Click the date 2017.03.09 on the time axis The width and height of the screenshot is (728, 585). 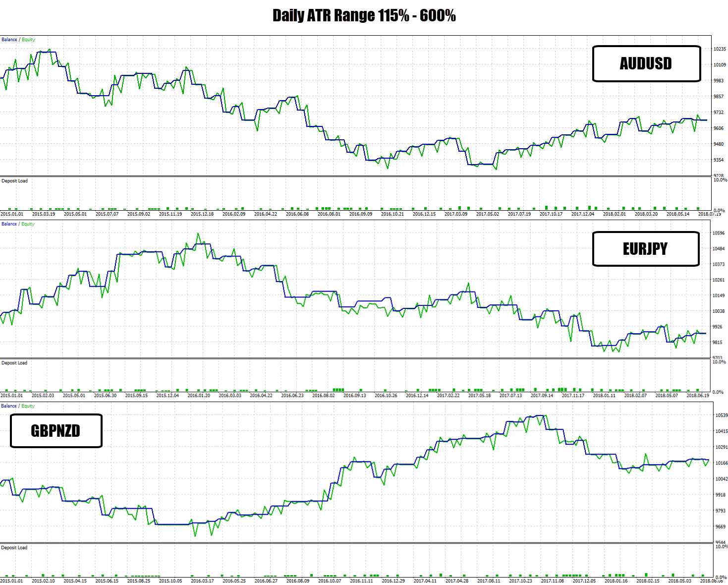pyautogui.click(x=456, y=214)
